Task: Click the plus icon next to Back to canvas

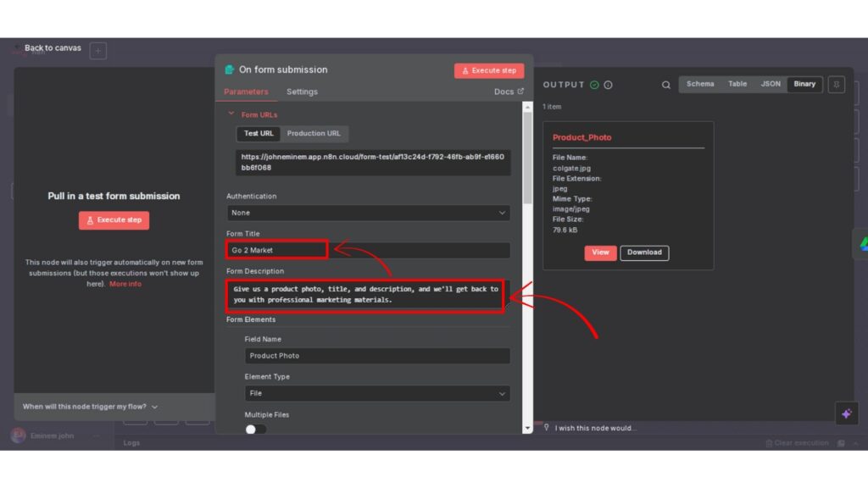Action: point(98,51)
